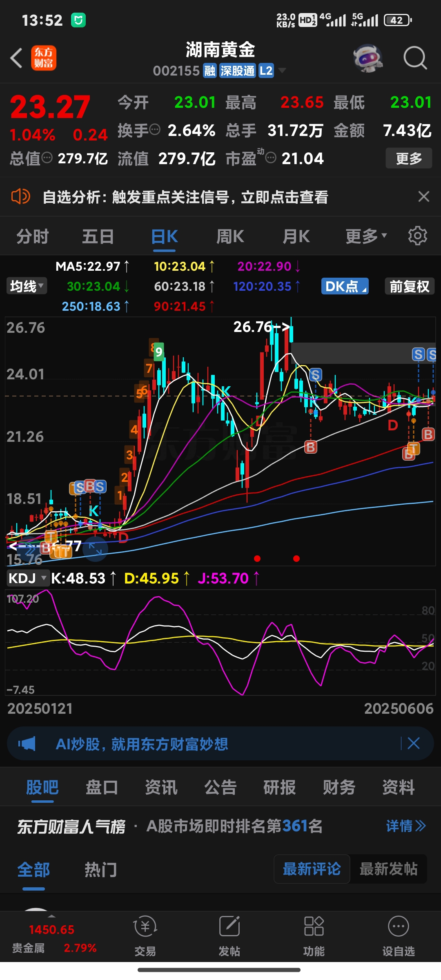Tap the L2 level badge

coord(266,71)
